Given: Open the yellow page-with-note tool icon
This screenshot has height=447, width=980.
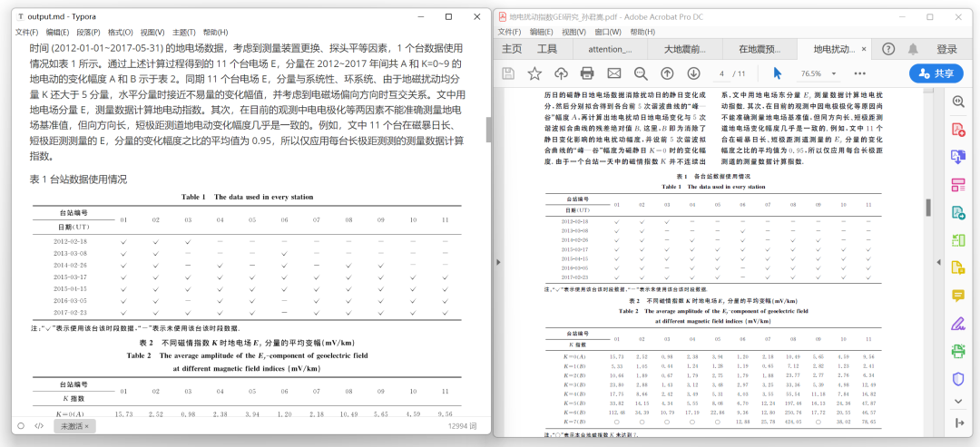Looking at the screenshot, I should coord(958,267).
